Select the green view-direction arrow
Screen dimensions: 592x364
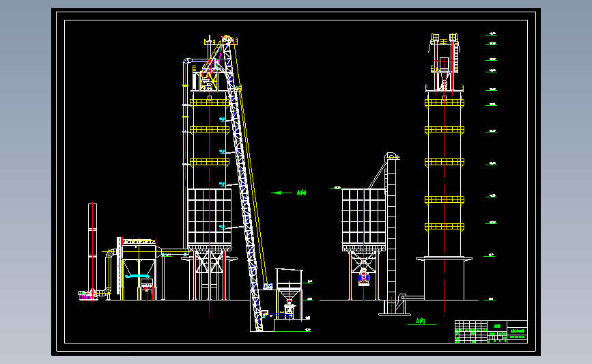(x=281, y=193)
